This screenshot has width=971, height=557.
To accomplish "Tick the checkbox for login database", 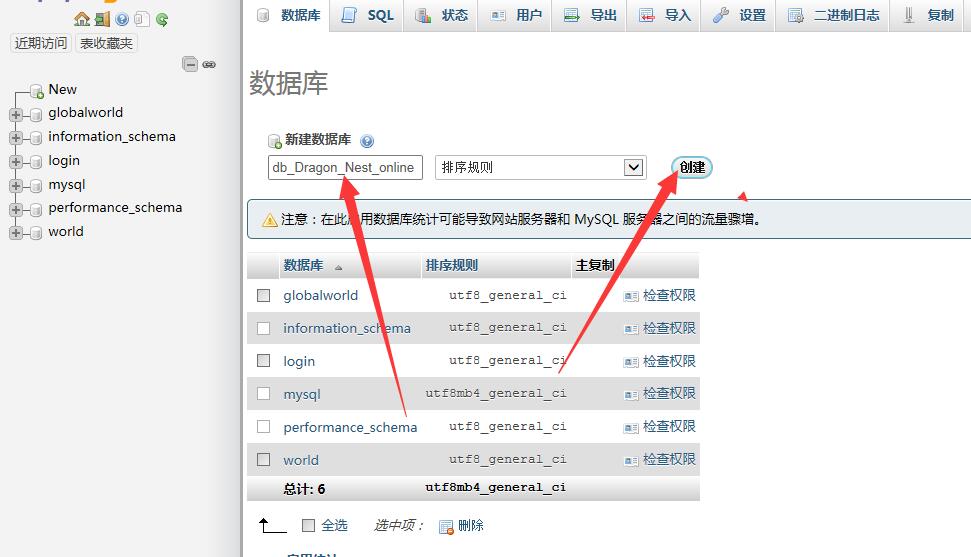I will (264, 360).
